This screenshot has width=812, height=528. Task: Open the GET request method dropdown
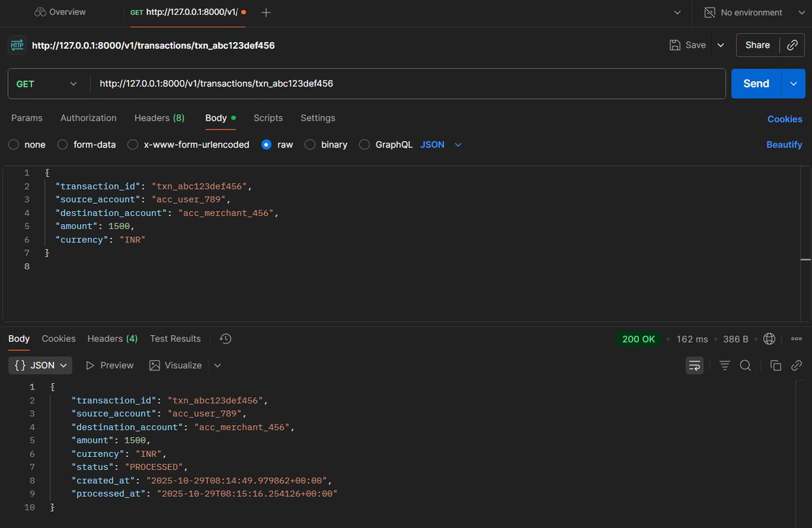[47, 83]
